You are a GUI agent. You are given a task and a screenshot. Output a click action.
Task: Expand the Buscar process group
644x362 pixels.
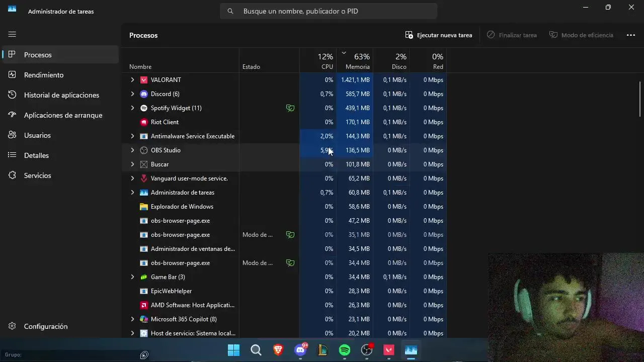[132, 164]
